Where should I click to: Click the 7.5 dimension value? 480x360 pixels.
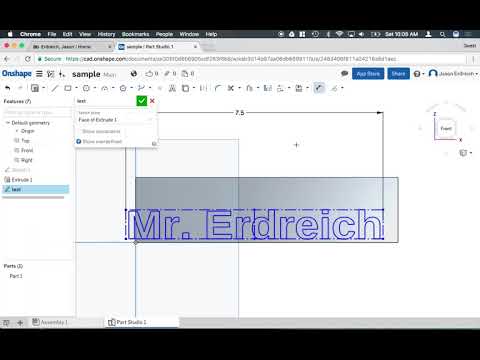click(x=240, y=113)
